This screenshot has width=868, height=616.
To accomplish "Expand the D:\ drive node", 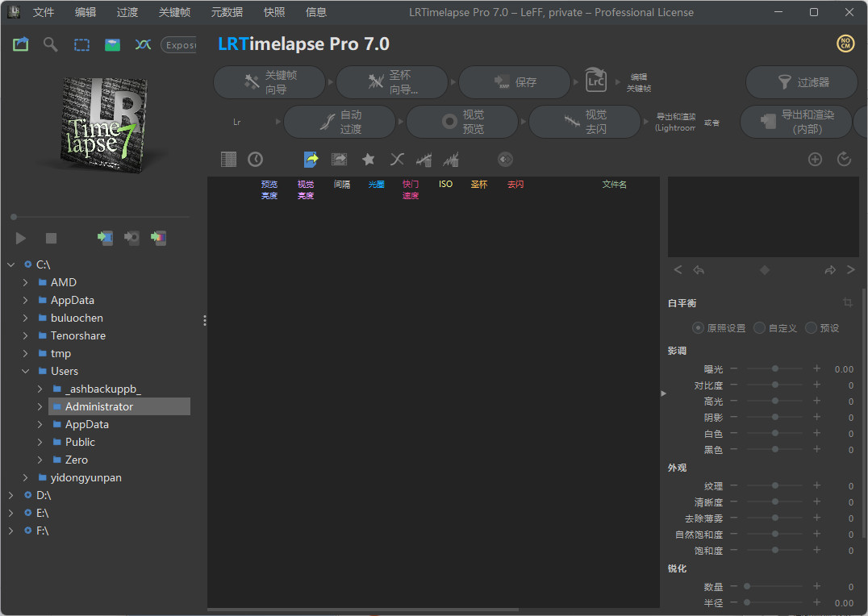I will tap(11, 495).
